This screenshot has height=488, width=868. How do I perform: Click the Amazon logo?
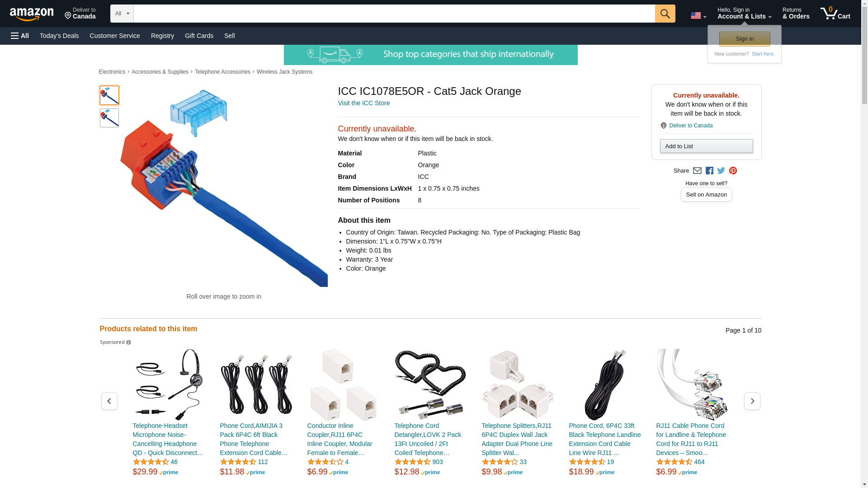click(x=32, y=14)
